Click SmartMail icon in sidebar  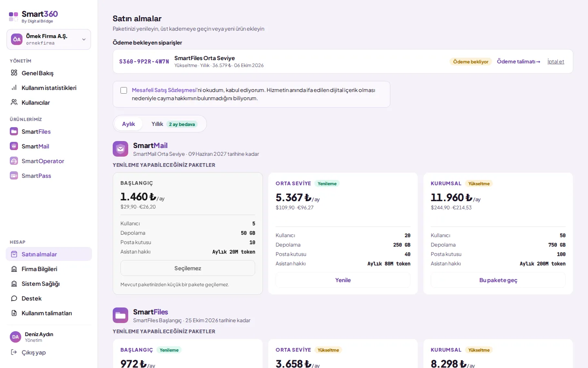[14, 146]
